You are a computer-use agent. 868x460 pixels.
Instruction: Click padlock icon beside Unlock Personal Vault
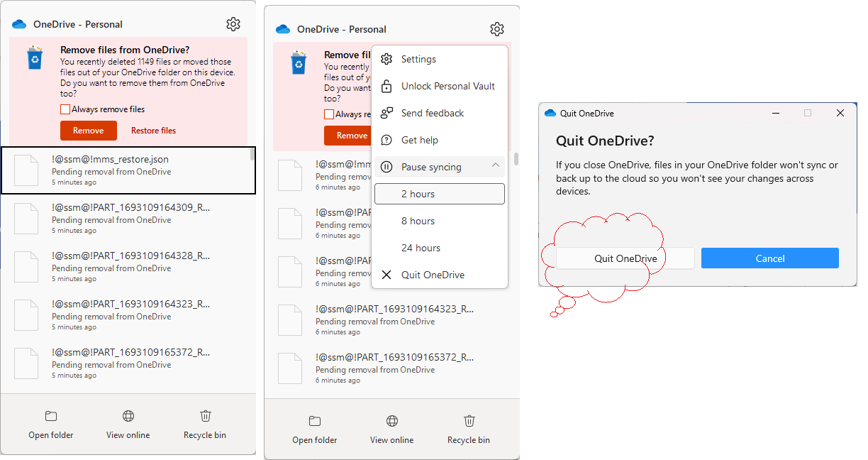(386, 86)
